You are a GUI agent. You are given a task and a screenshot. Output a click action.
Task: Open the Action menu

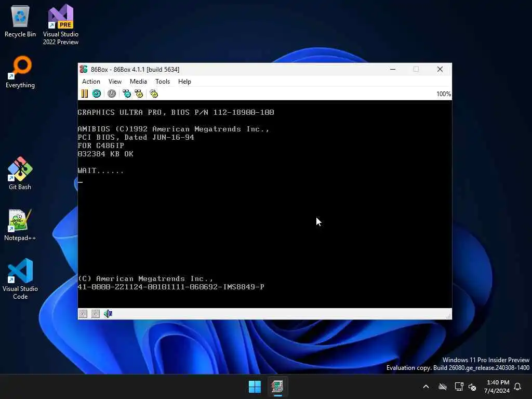(x=91, y=82)
